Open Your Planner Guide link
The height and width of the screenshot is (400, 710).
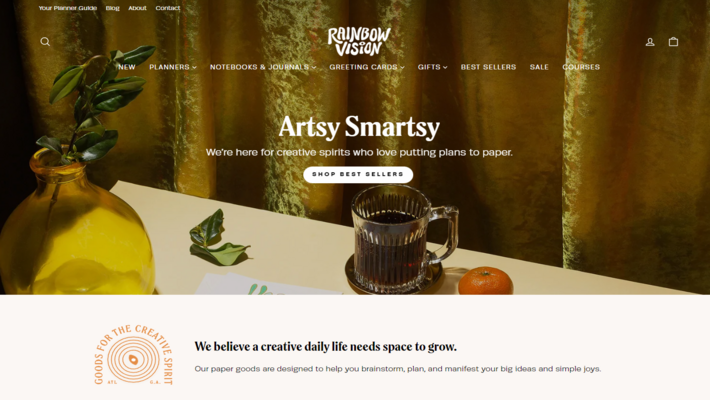tap(67, 8)
